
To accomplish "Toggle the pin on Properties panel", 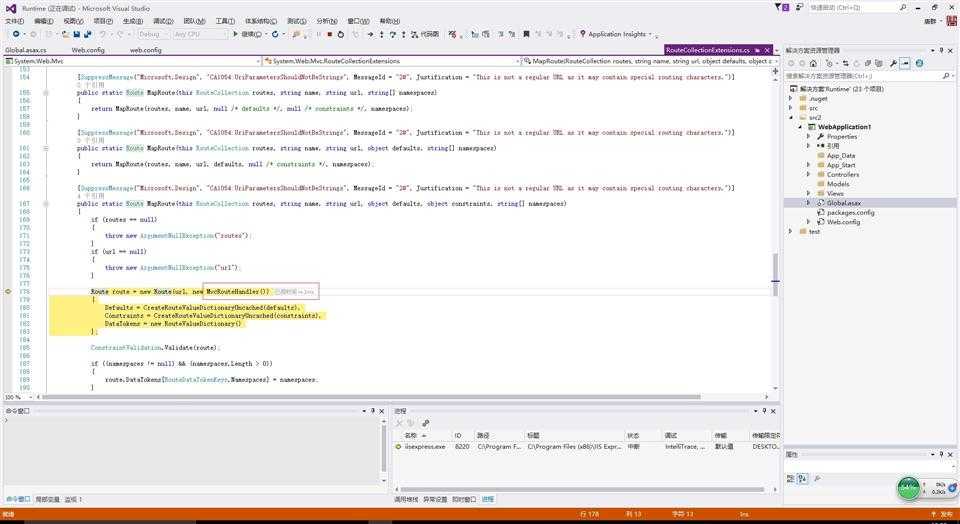I will coord(942,454).
